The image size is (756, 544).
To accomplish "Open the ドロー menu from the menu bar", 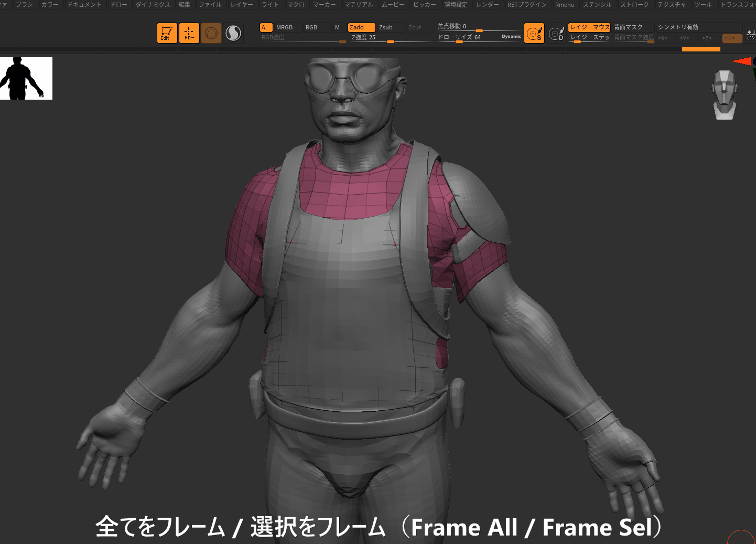I will (118, 4).
